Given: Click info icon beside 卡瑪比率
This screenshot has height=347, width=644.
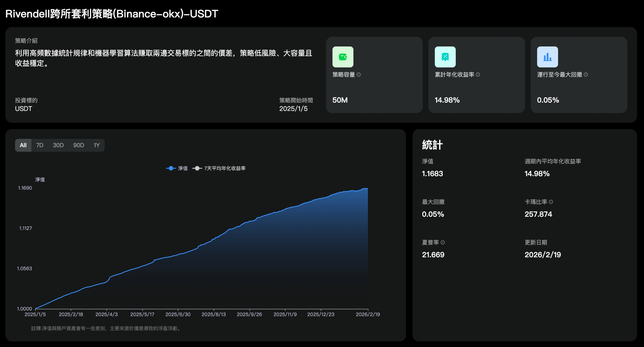Looking at the screenshot, I should click(551, 202).
